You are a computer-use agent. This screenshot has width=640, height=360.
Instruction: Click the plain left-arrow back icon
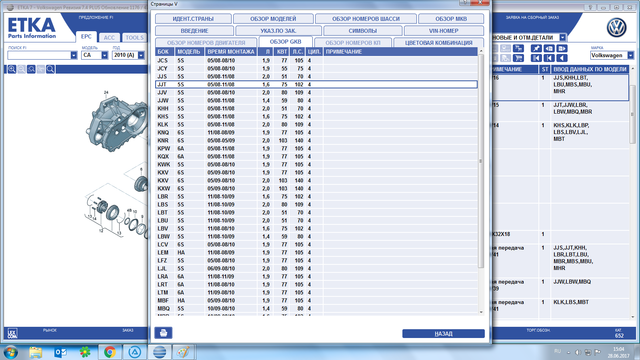pos(562,58)
